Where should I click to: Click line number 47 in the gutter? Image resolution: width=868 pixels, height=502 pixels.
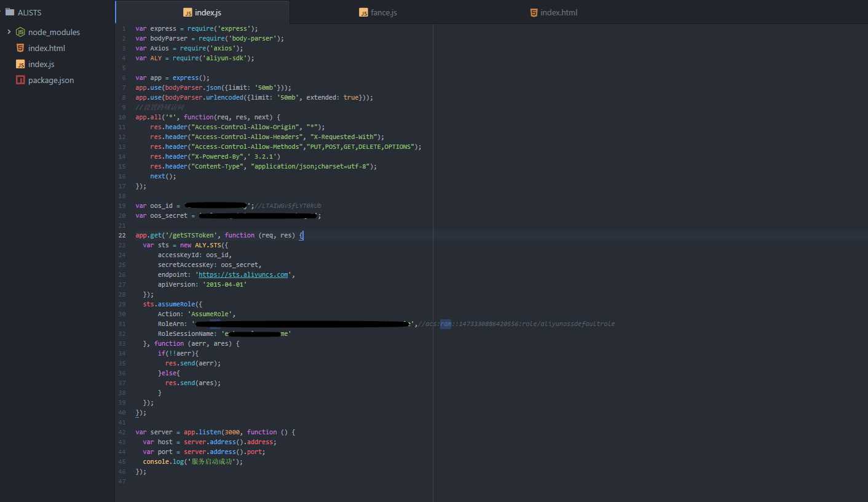point(122,481)
